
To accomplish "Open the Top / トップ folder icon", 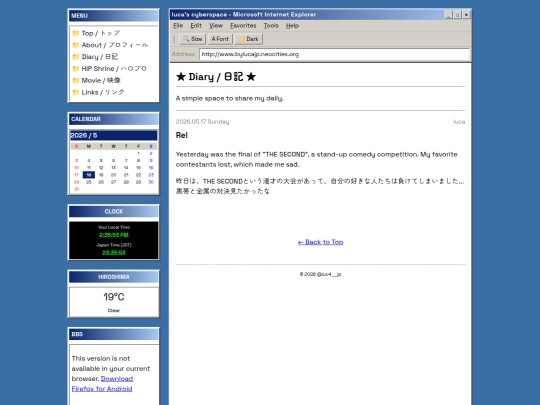I will (x=76, y=33).
